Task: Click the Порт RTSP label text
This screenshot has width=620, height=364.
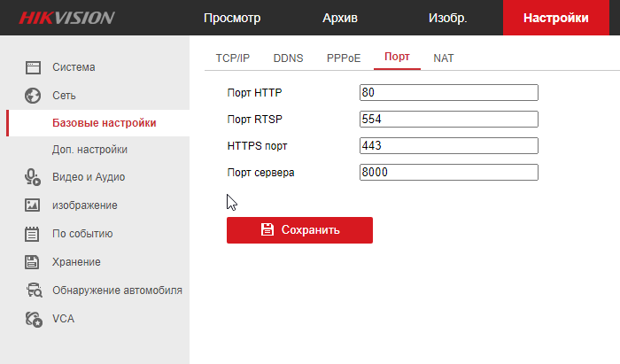Action: click(255, 120)
